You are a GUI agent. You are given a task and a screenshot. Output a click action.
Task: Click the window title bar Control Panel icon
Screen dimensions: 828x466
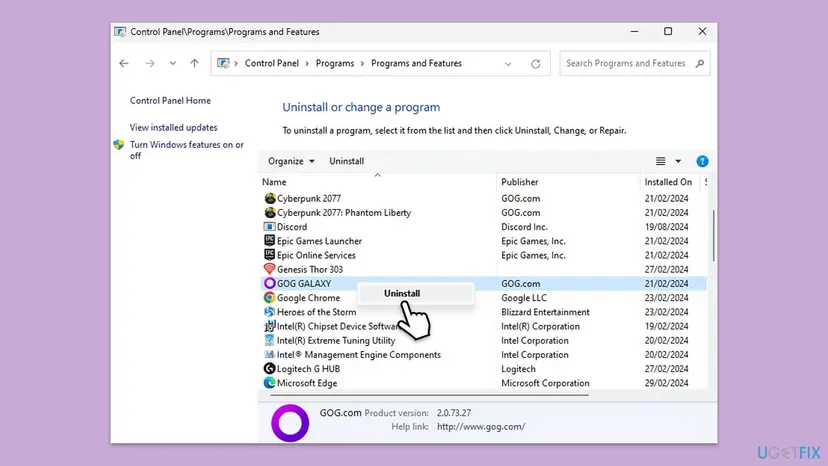click(120, 32)
